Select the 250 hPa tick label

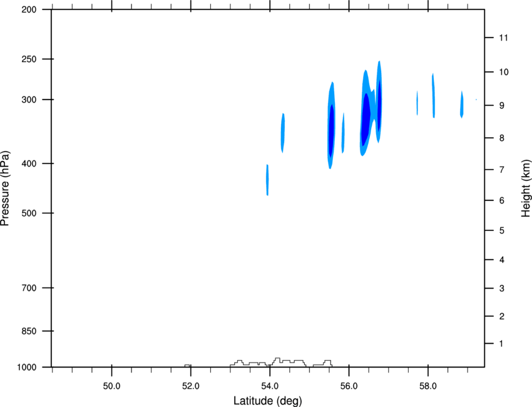(x=29, y=59)
